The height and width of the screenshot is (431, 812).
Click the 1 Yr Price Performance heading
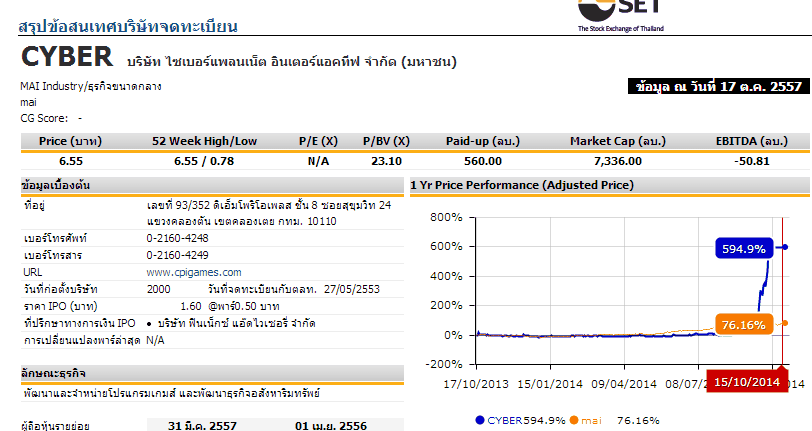coord(522,185)
